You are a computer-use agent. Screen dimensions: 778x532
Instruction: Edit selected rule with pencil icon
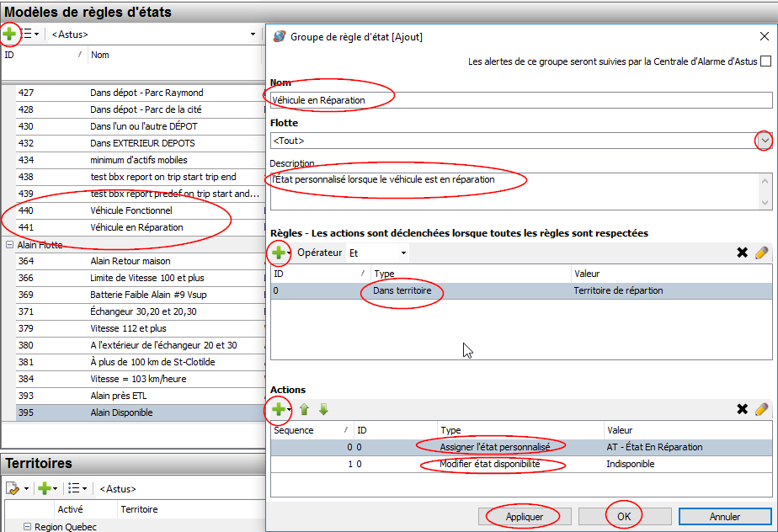[761, 253]
